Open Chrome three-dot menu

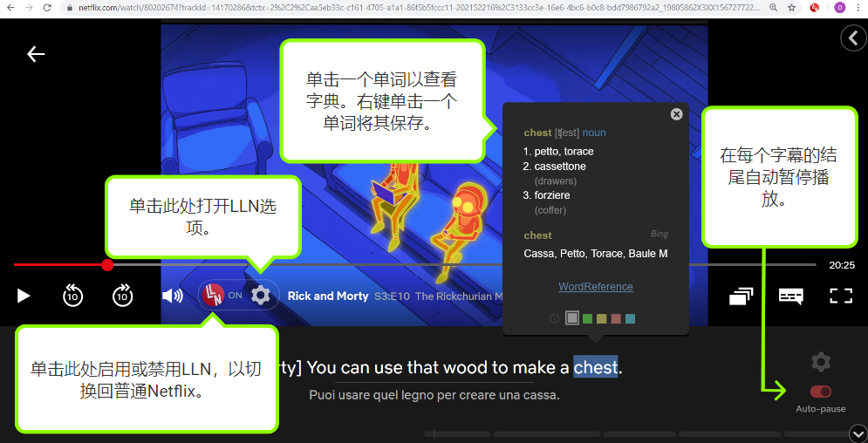859,8
